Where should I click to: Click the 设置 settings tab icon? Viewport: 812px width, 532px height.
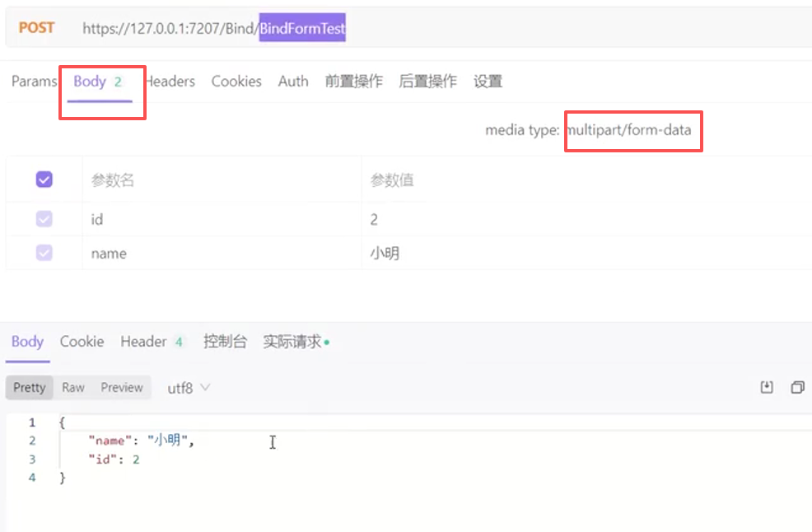[x=488, y=81]
